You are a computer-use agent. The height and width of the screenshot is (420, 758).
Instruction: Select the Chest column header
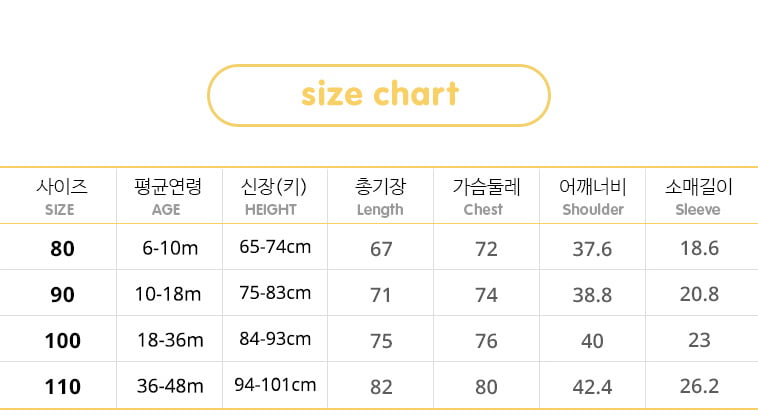pos(486,197)
